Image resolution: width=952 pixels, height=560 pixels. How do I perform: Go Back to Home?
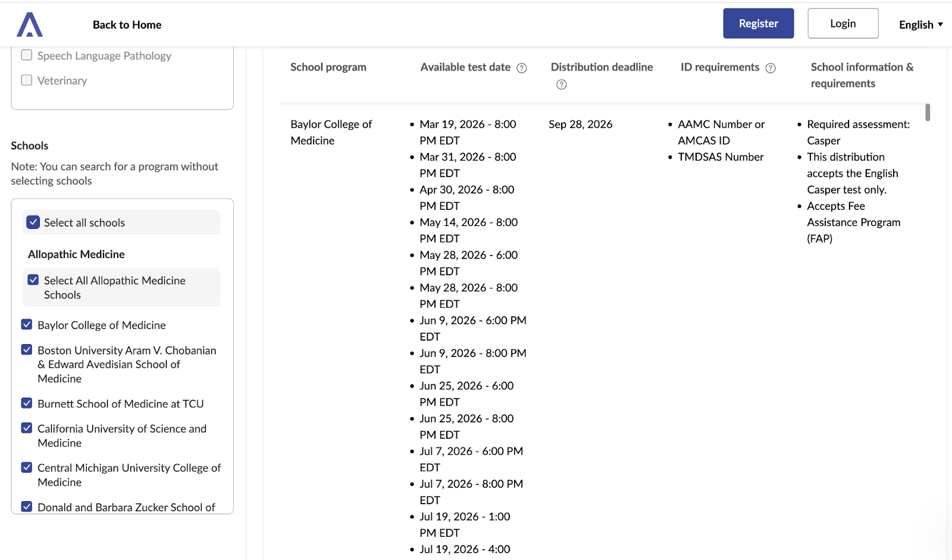point(127,24)
